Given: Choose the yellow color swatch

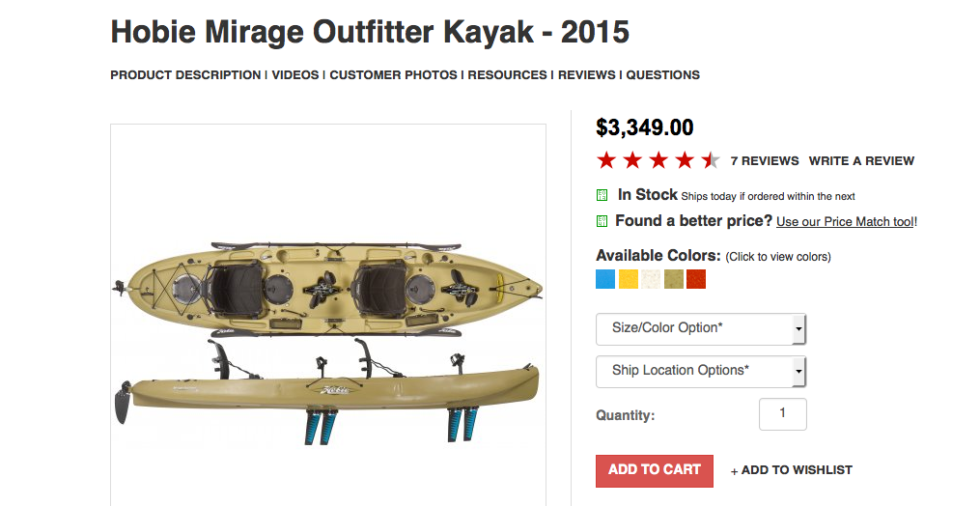Looking at the screenshot, I should coord(629,279).
